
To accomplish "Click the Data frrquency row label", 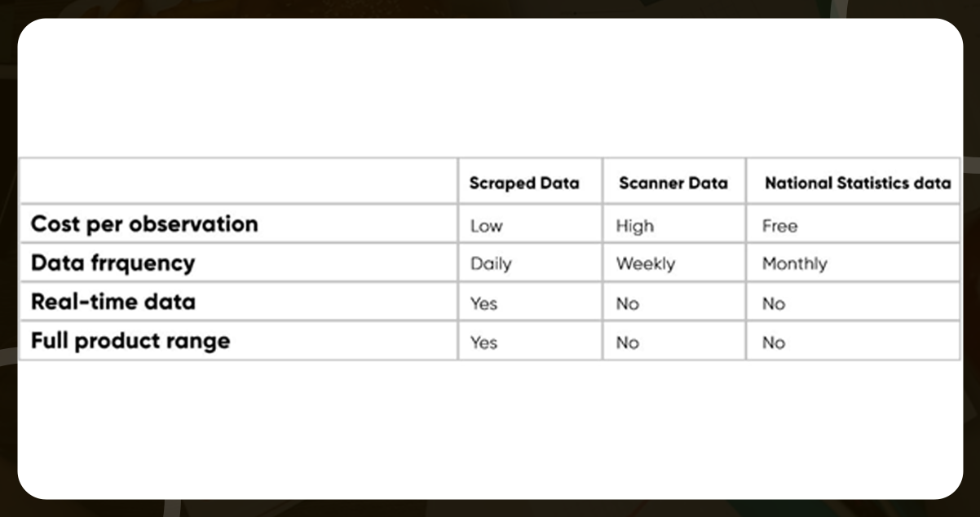I will tap(113, 263).
